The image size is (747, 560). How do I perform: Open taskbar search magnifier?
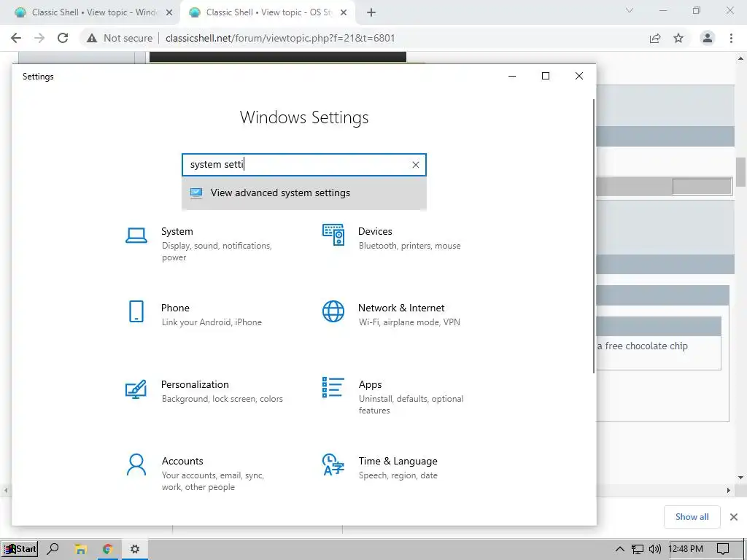click(x=53, y=549)
